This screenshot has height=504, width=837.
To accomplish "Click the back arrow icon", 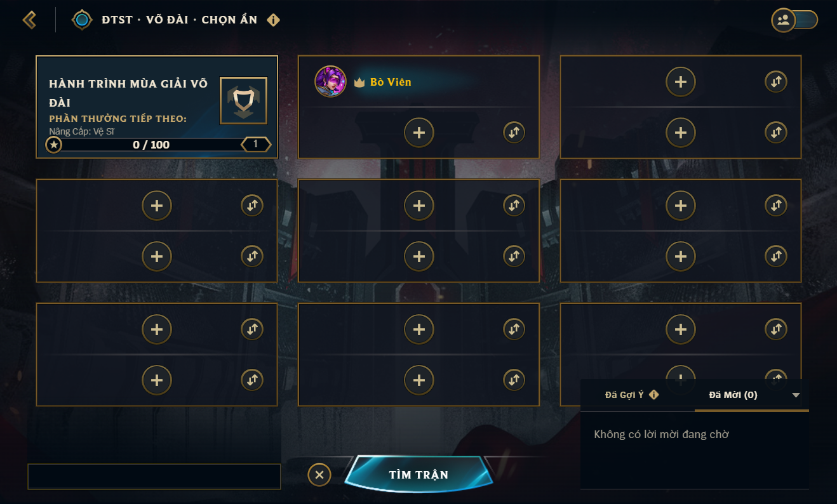I will 29,20.
